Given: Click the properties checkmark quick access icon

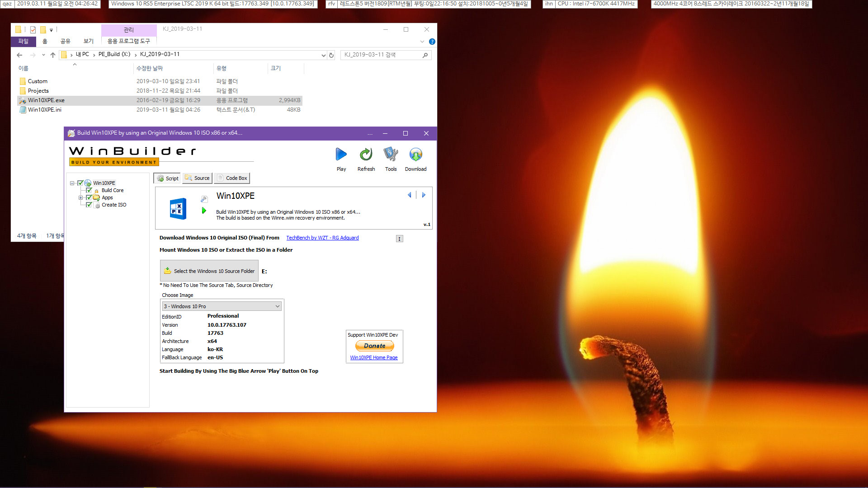Looking at the screenshot, I should point(33,30).
